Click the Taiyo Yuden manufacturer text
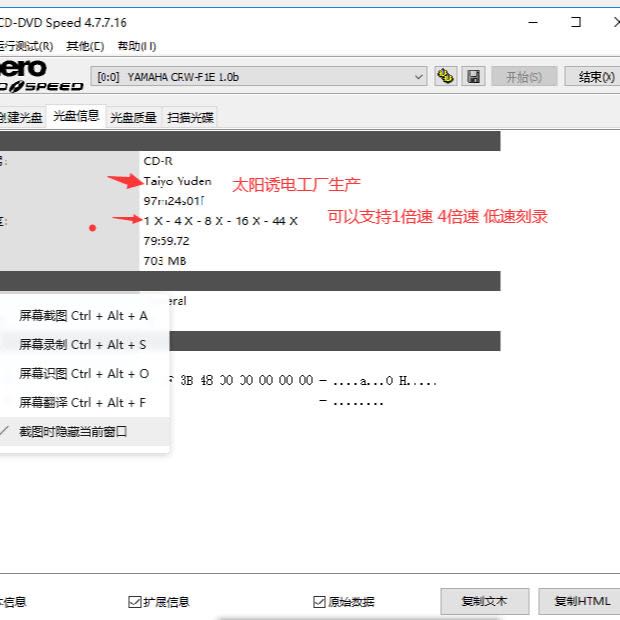Image resolution: width=620 pixels, height=620 pixels. pos(178,181)
